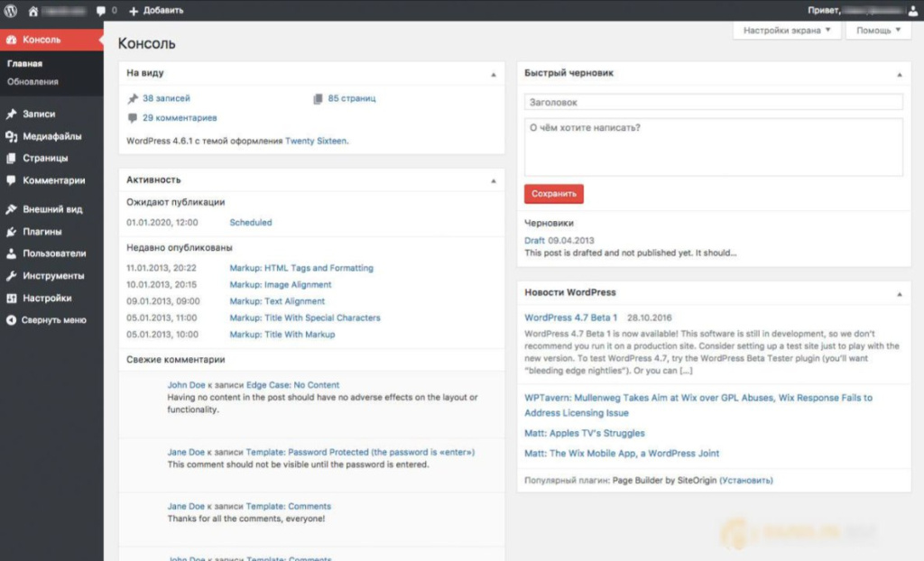Open the Страницы menu label
This screenshot has width=924, height=561.
[45, 158]
